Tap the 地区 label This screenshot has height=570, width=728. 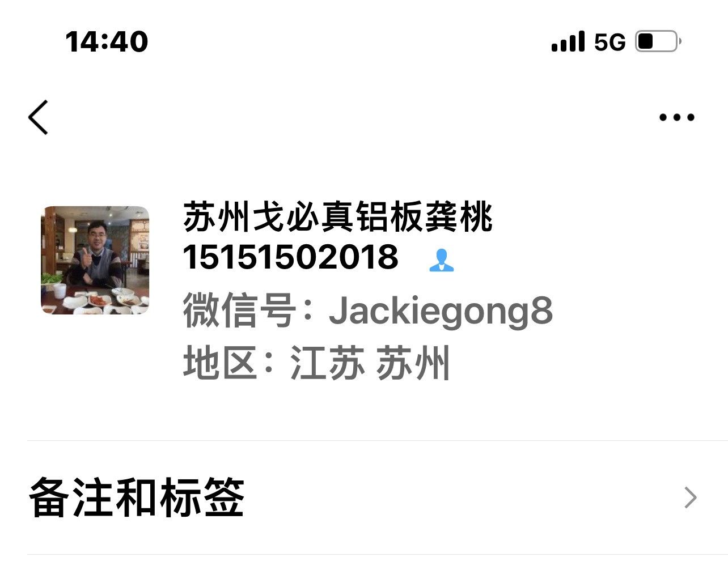point(220,363)
